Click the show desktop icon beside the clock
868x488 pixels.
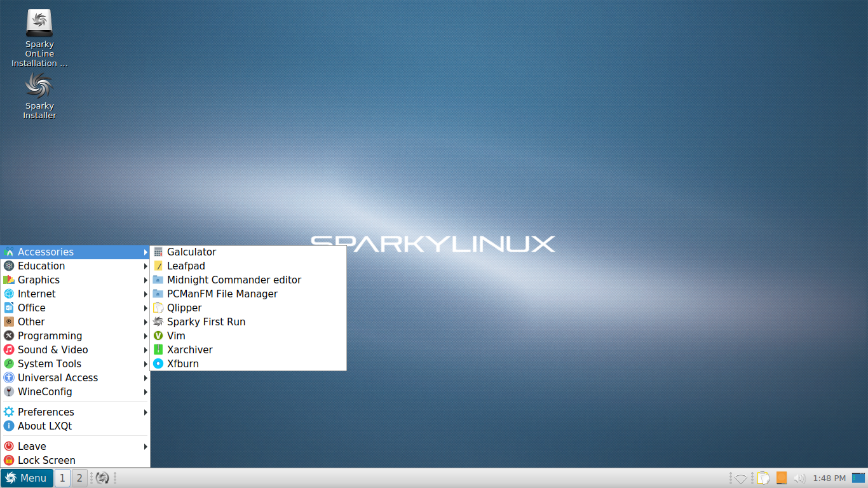coord(858,478)
